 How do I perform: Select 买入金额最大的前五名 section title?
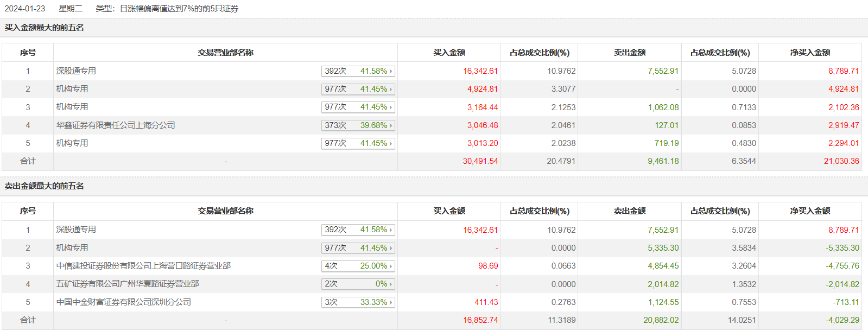tap(45, 28)
